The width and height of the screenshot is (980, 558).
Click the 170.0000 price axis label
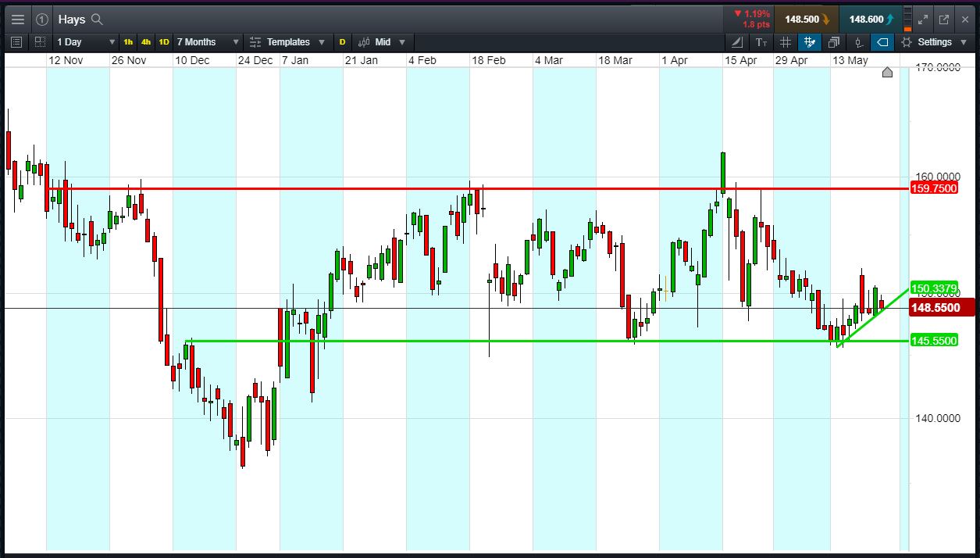(x=936, y=68)
